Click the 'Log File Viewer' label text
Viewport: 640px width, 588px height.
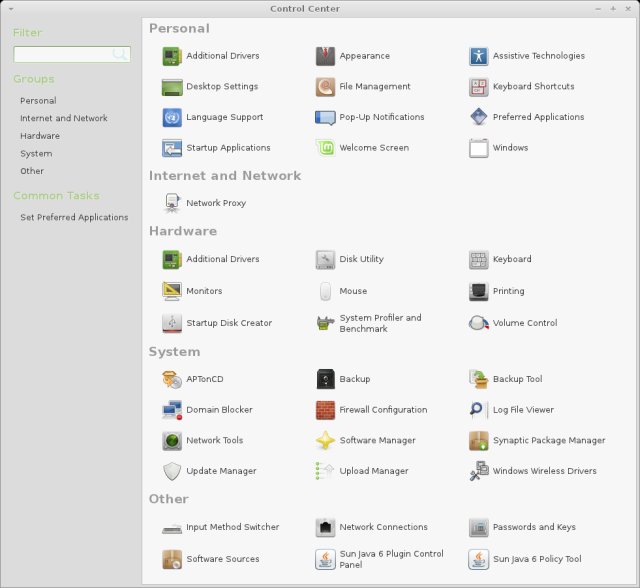click(523, 410)
